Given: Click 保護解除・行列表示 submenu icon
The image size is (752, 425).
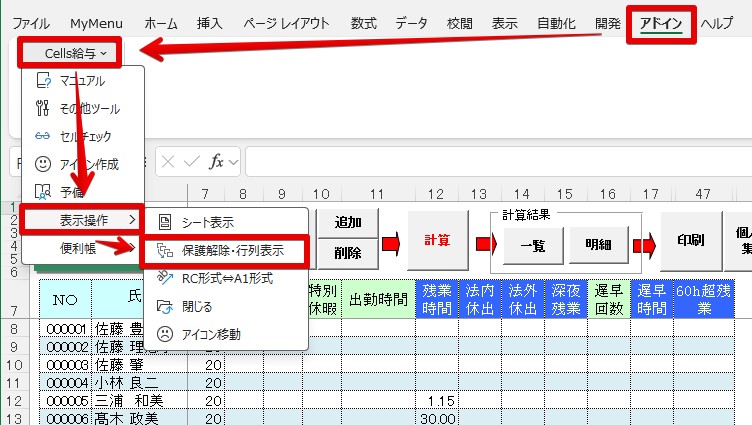Looking at the screenshot, I should coord(166,251).
